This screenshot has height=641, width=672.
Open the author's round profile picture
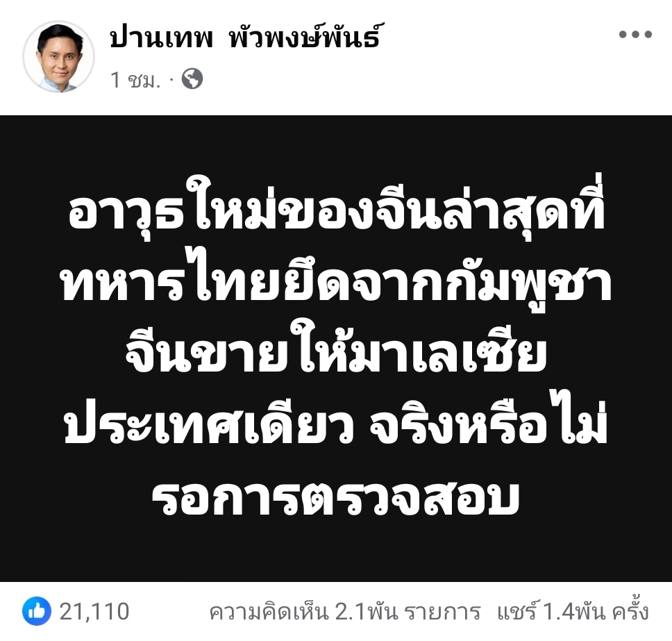pyautogui.click(x=59, y=56)
